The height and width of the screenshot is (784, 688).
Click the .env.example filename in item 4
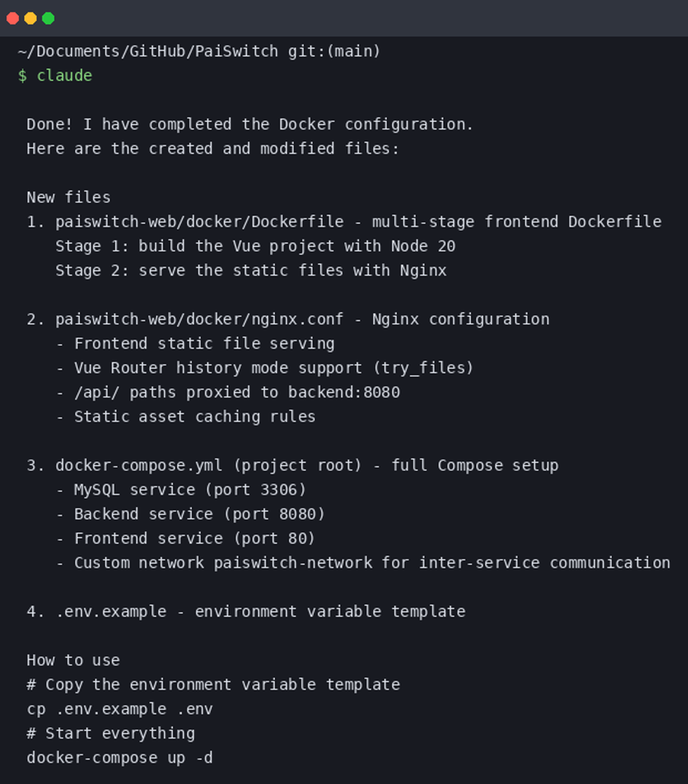coord(111,612)
